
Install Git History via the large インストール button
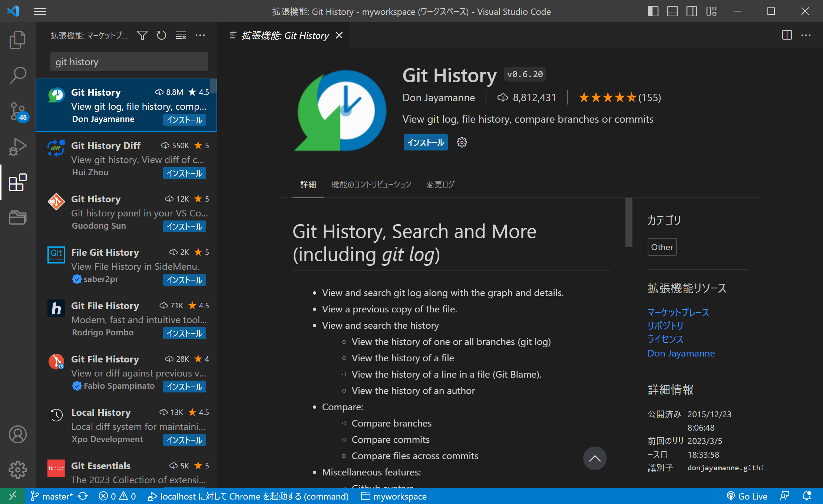pyautogui.click(x=426, y=142)
